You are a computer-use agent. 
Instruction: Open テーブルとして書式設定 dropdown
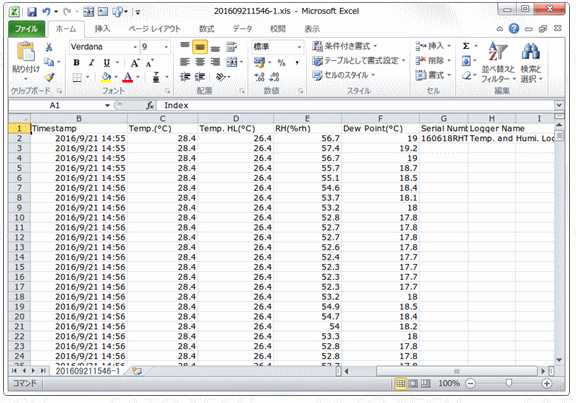[359, 61]
